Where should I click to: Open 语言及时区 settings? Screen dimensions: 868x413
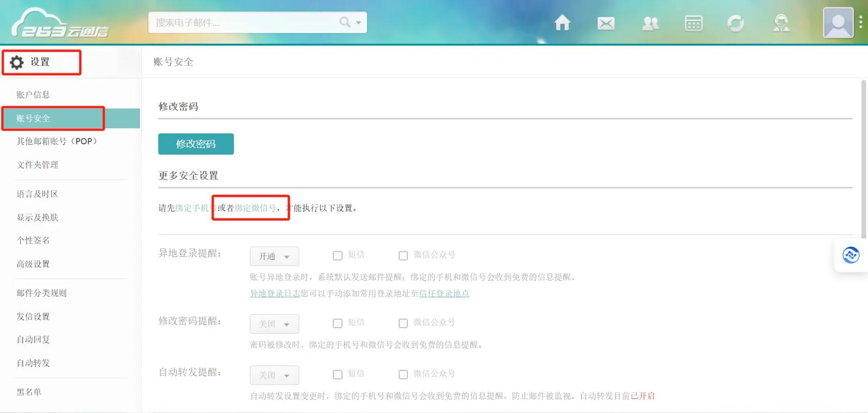[37, 194]
